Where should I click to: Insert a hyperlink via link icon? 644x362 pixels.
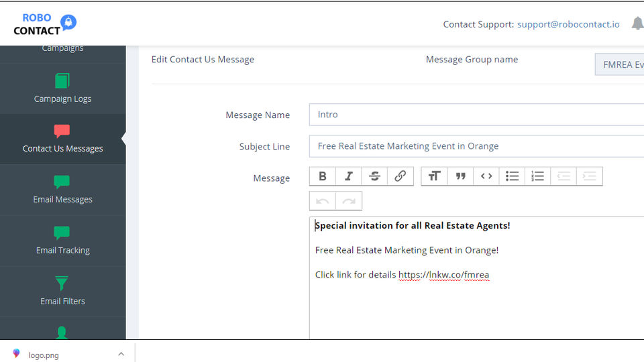(400, 176)
